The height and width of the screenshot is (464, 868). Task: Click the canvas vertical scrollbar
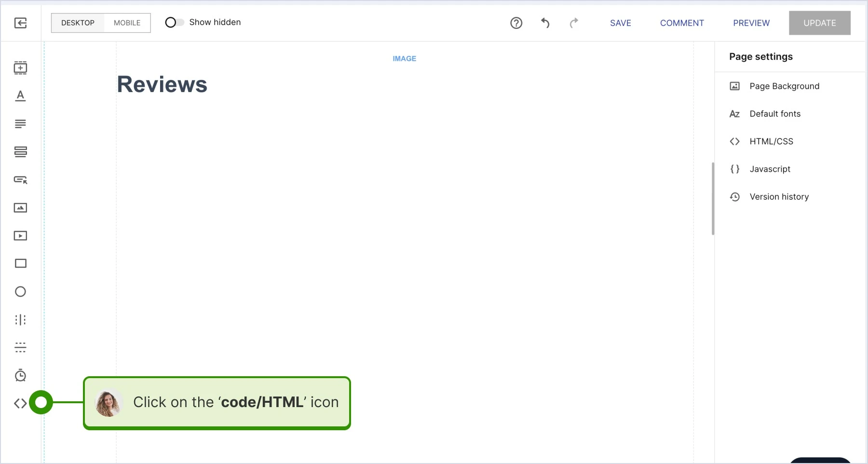pos(713,199)
